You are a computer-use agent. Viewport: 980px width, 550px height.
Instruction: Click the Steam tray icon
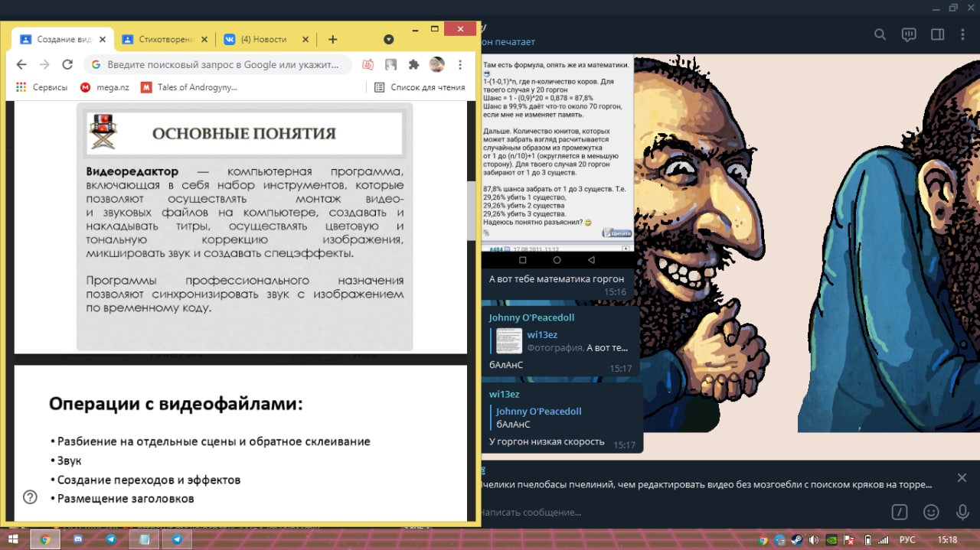tap(798, 539)
